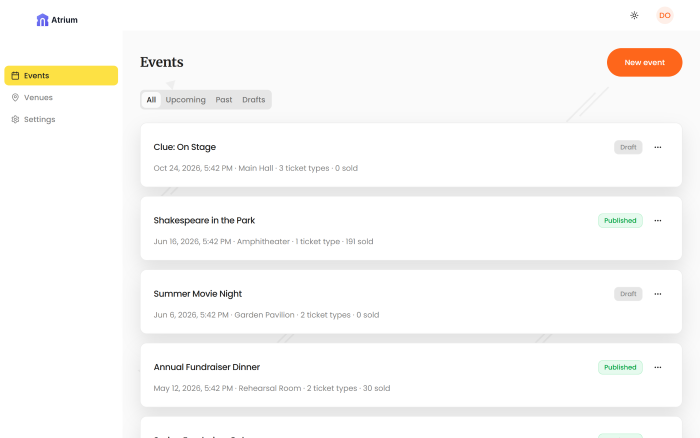The width and height of the screenshot is (700, 438).
Task: Open the more options menu for Clue: On Stage
Action: point(658,147)
